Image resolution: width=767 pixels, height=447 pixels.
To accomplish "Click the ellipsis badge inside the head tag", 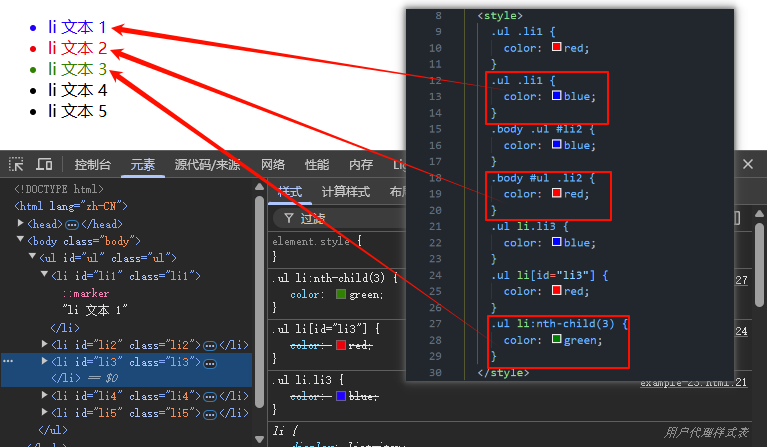I will click(x=72, y=224).
